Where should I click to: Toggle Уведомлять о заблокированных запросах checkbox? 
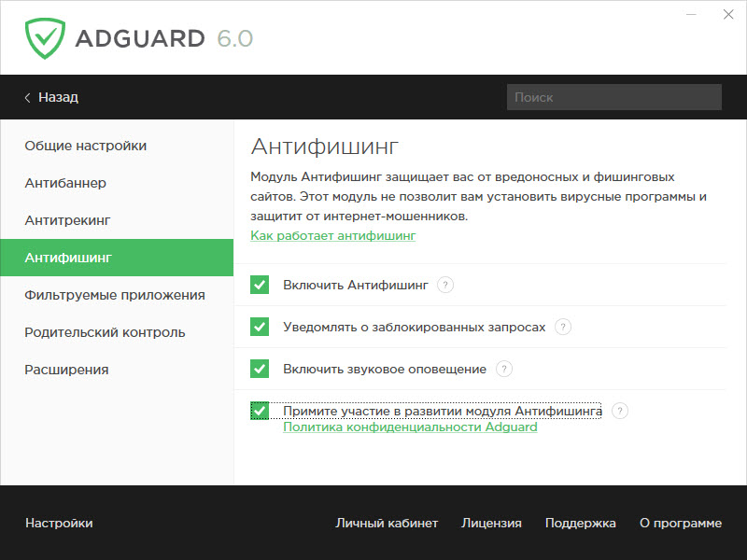pos(260,327)
